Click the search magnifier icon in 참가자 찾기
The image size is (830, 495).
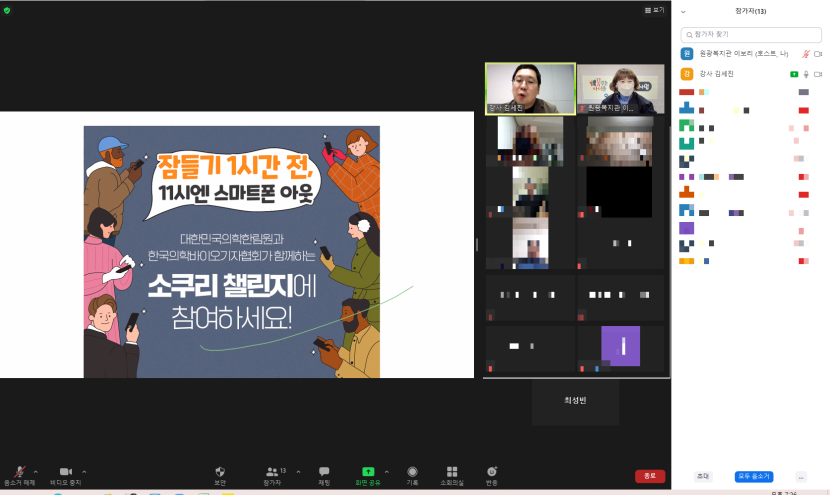tap(689, 35)
